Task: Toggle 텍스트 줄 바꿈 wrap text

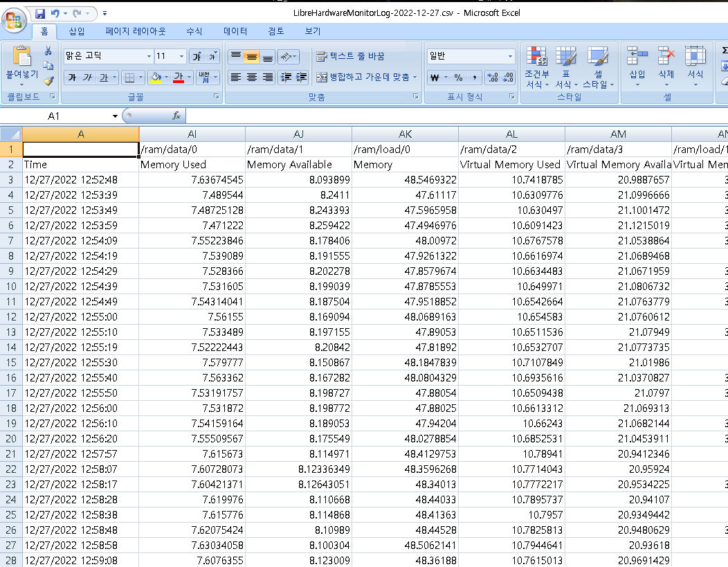Action: click(351, 56)
